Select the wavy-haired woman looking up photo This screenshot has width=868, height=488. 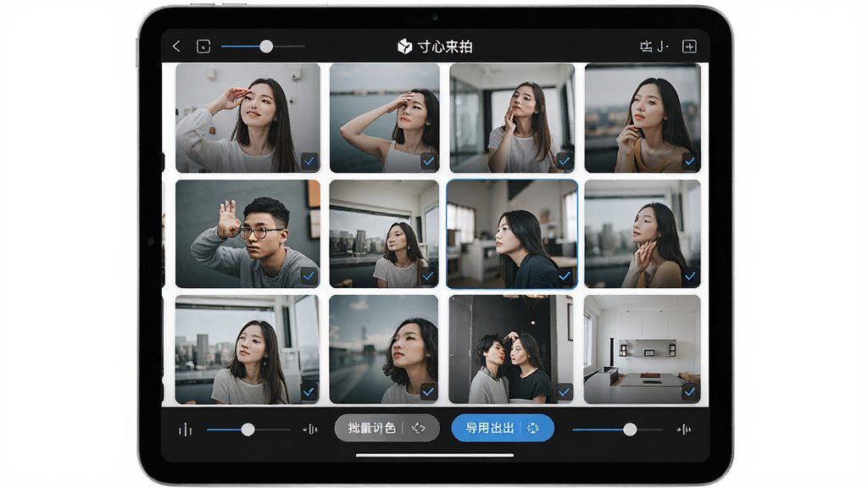point(384,350)
